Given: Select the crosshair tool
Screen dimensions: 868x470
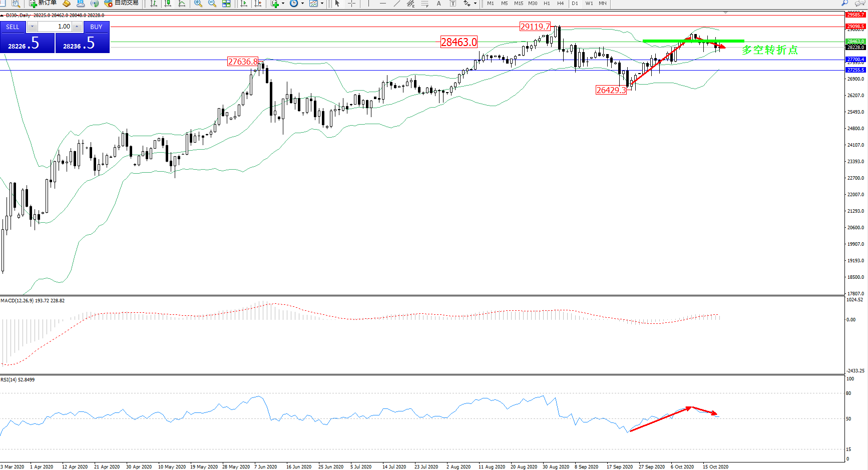Looking at the screenshot, I should tap(352, 4).
